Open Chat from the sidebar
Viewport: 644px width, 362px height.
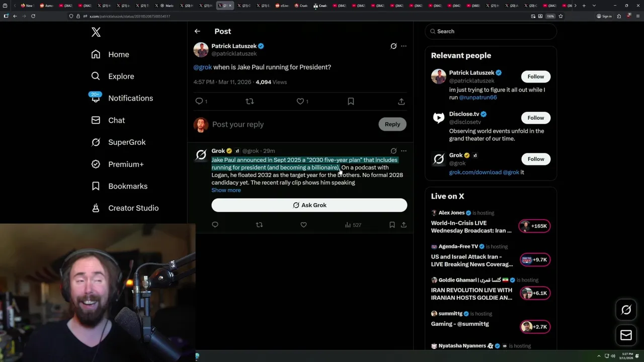(108, 120)
